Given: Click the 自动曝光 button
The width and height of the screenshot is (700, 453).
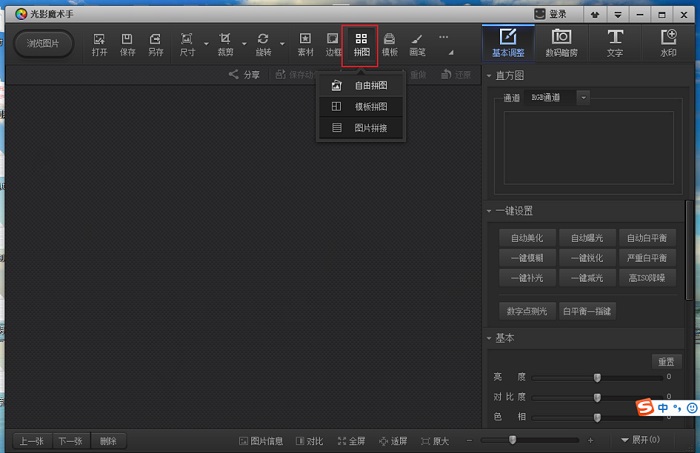Looking at the screenshot, I should click(x=587, y=238).
